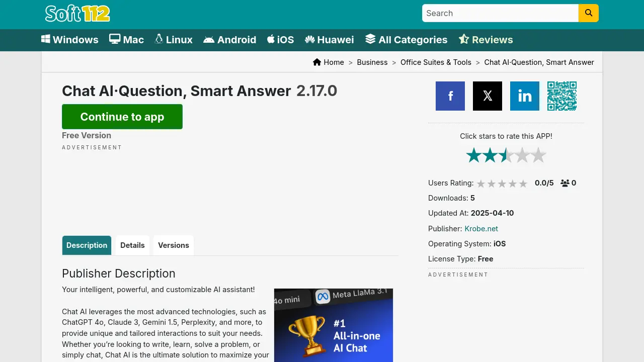Open the Android category

point(230,40)
